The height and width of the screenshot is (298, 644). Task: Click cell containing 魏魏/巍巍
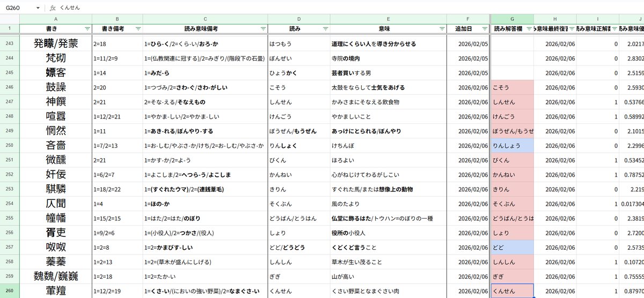click(x=56, y=277)
